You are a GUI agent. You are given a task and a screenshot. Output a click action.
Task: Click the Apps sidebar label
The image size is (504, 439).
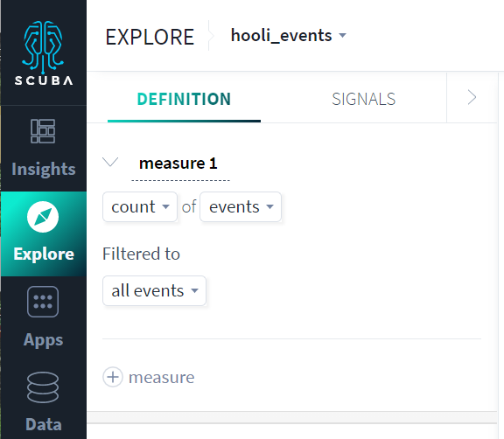(44, 340)
